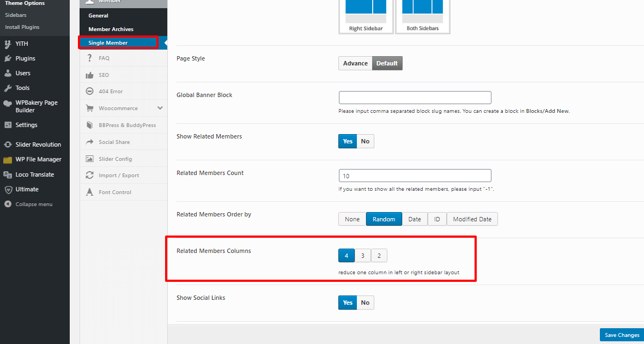Click the FAQ question mark icon
644x344 pixels.
(x=89, y=58)
